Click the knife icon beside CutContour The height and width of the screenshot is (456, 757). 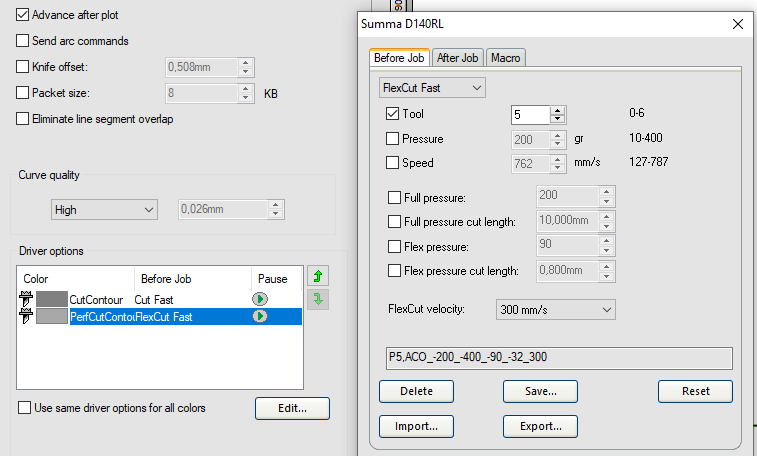(x=26, y=299)
